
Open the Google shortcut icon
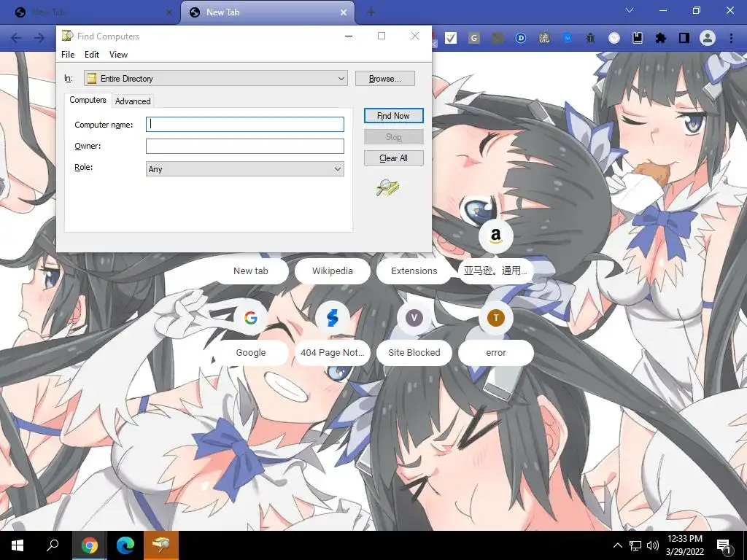tap(251, 318)
